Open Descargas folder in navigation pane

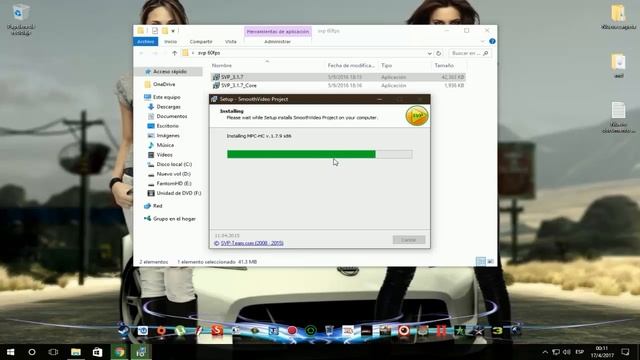(168, 107)
